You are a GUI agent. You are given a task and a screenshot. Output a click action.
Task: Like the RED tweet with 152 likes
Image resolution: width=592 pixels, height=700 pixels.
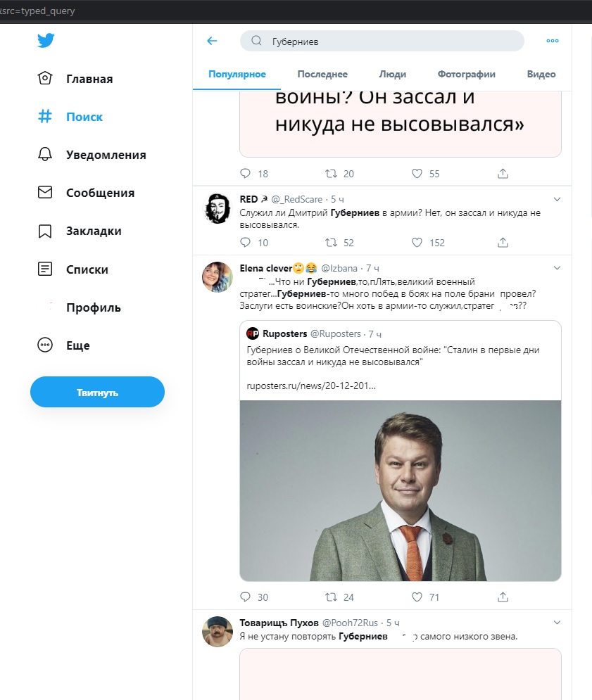417,243
